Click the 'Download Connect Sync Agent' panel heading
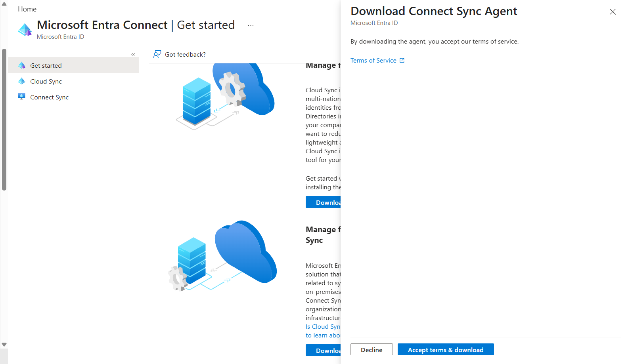Image resolution: width=630 pixels, height=364 pixels. [x=434, y=11]
